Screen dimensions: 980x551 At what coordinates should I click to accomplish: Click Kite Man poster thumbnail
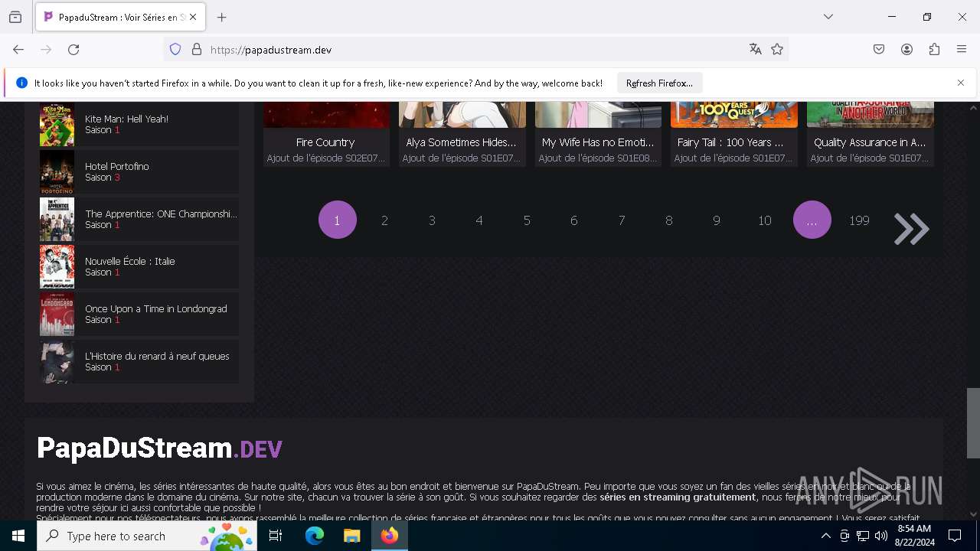(57, 124)
